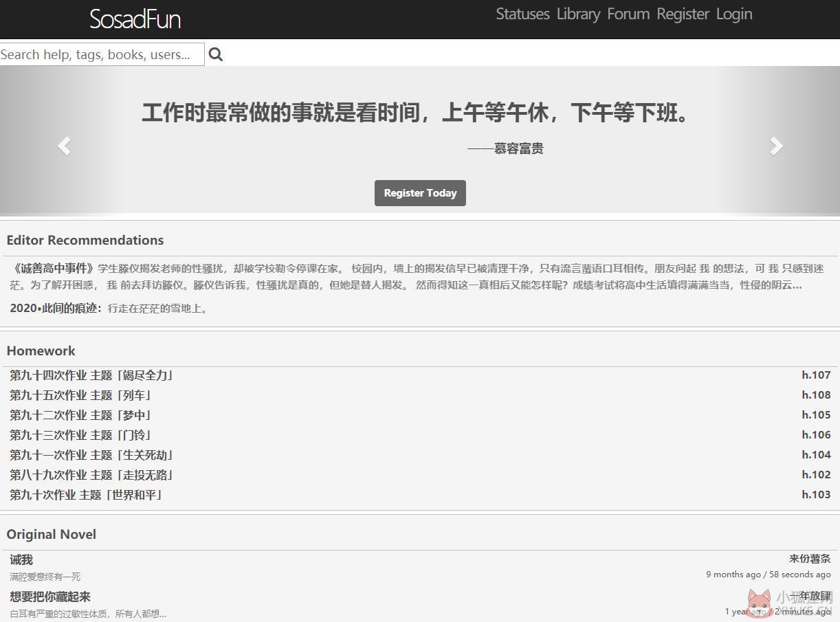Click the h.104 label

click(816, 455)
